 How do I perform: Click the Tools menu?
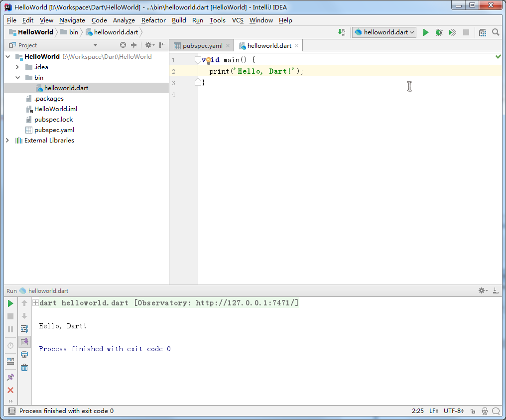(218, 20)
